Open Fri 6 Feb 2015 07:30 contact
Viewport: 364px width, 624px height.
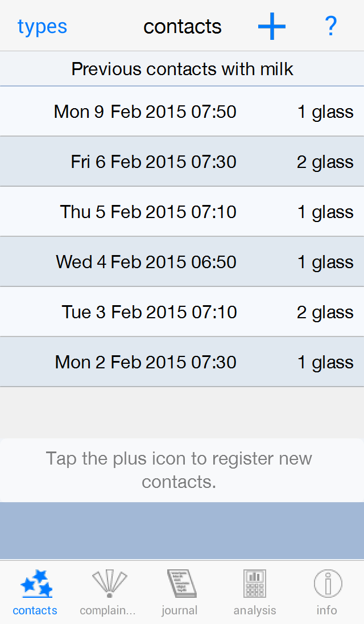click(182, 162)
